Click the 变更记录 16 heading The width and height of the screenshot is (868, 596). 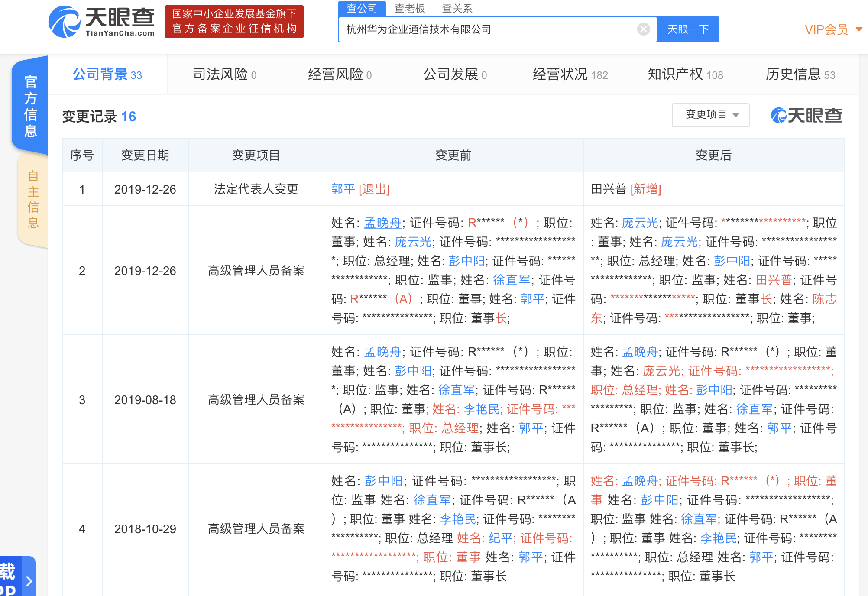(99, 117)
